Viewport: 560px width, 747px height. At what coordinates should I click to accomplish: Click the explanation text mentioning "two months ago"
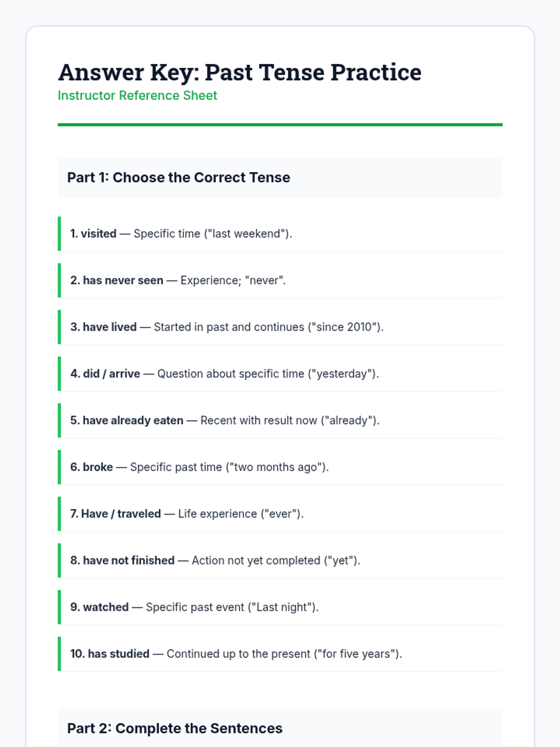click(230, 467)
